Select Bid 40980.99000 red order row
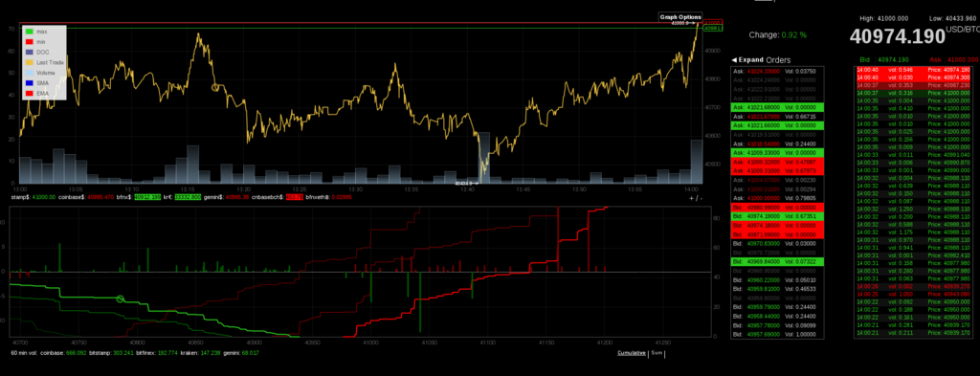Viewport: 980px width, 376px height. [777, 207]
